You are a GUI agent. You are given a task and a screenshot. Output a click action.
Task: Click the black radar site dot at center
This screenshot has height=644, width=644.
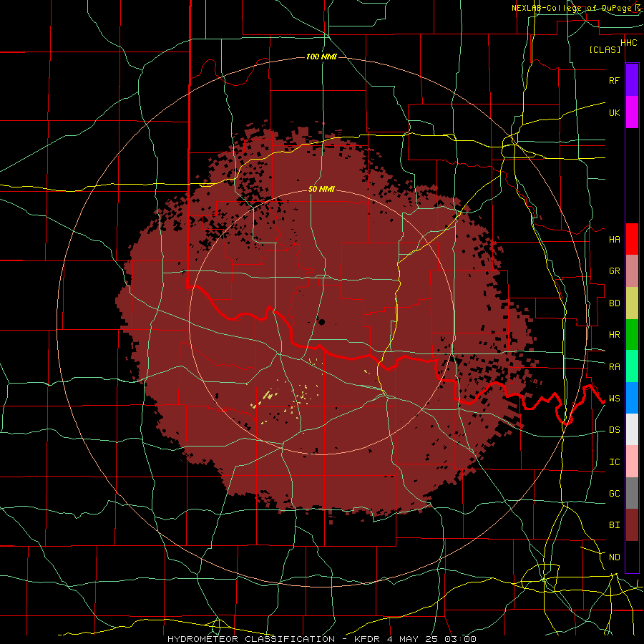321,322
